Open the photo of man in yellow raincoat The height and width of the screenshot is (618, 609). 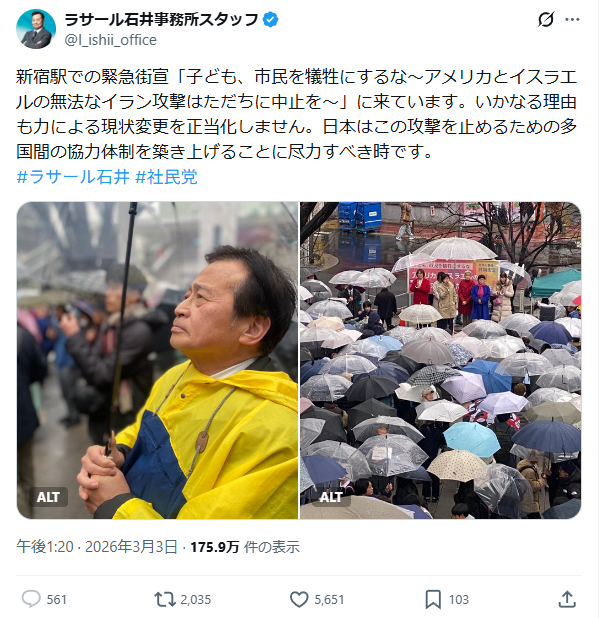point(157,360)
